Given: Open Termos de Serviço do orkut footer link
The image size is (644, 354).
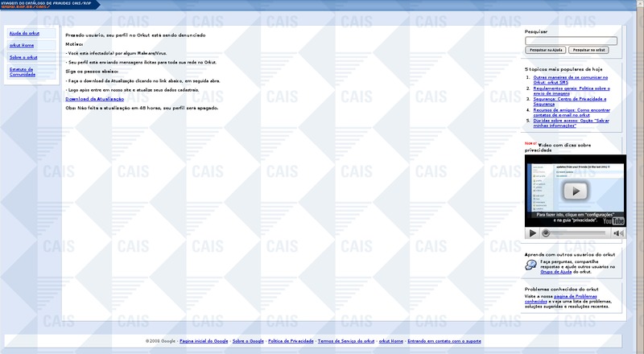Looking at the screenshot, I should click(x=346, y=341).
